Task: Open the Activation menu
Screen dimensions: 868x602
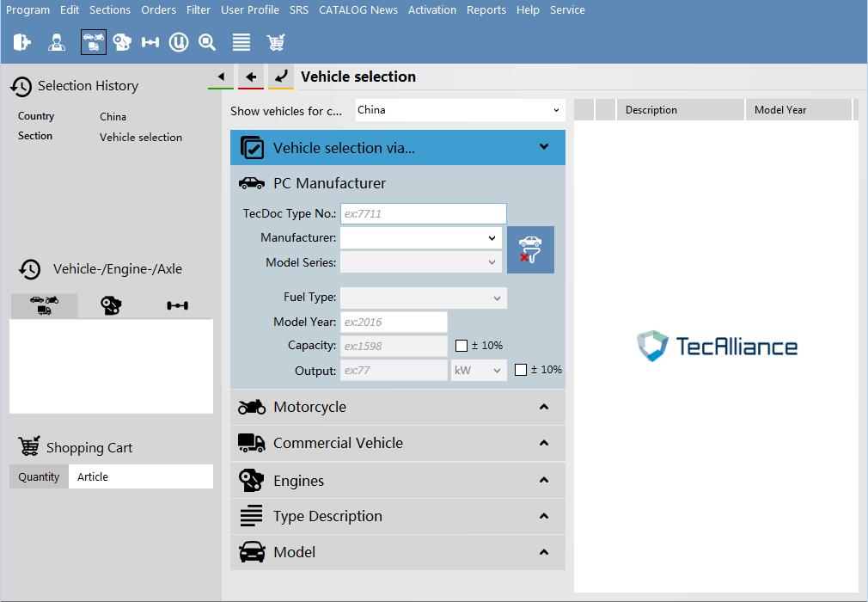Action: [x=432, y=10]
